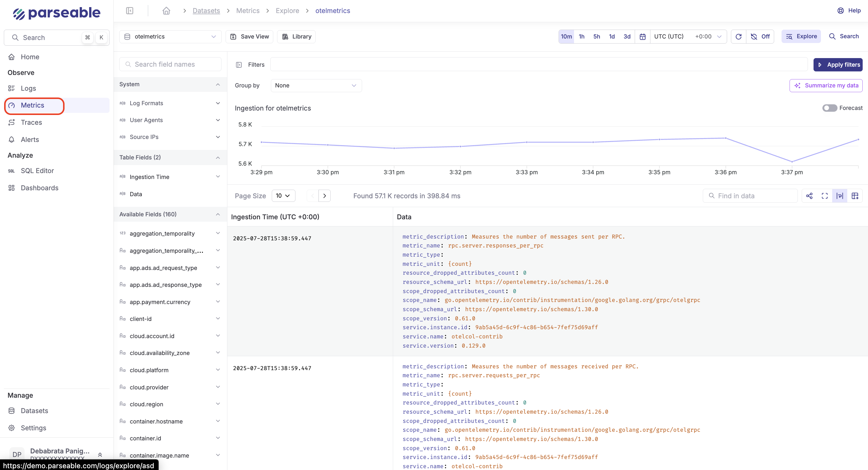Toggle the filters panel icon
Viewport: 868px width, 470px height.
click(x=239, y=65)
